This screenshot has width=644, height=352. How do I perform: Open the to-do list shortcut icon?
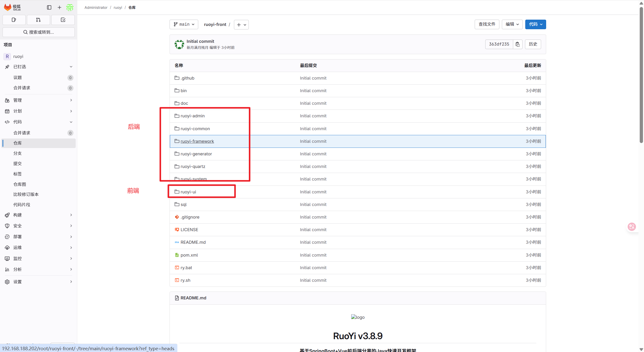[x=63, y=20]
